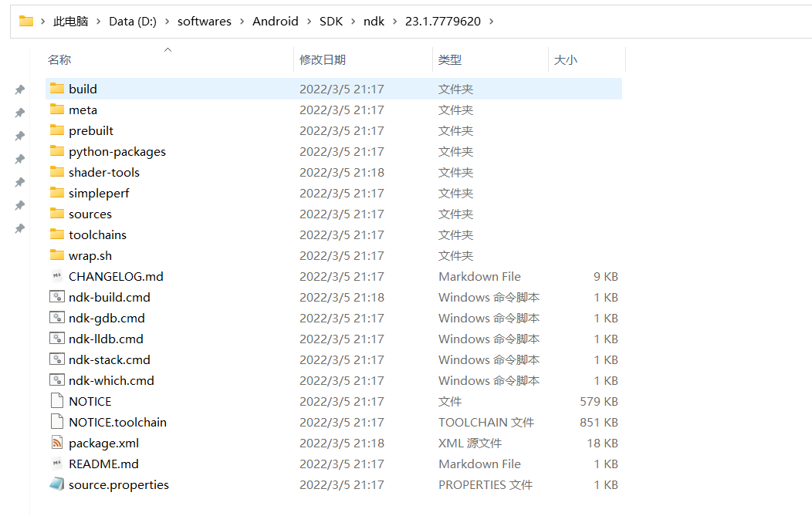Navigate to Data (D:) breadcrumb
Screen dimensions: 812x516
tap(133, 22)
